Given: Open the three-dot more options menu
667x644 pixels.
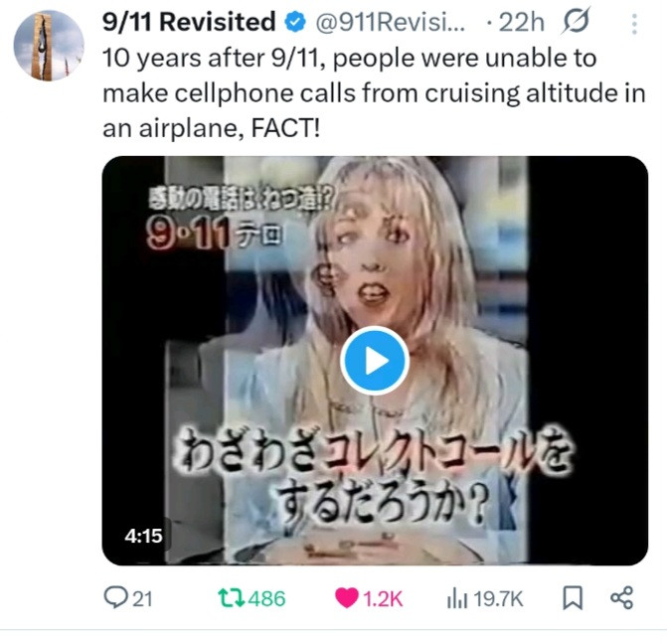Looking at the screenshot, I should pos(634,24).
